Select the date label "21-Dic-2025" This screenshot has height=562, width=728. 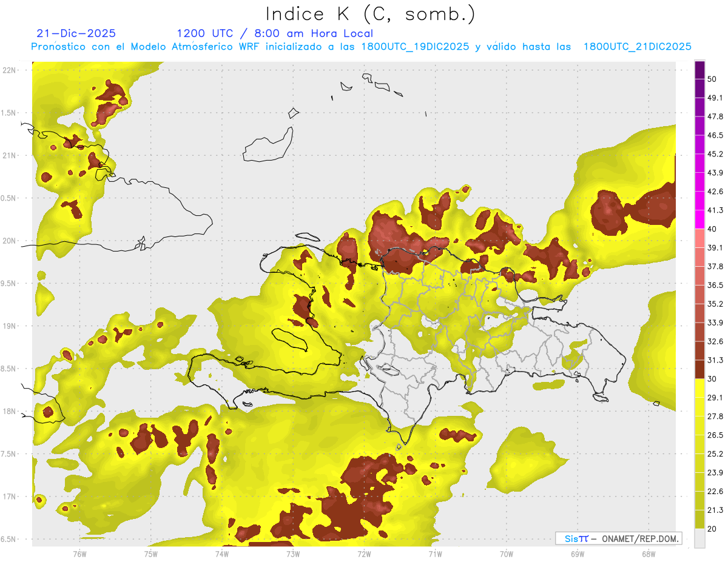coord(76,33)
